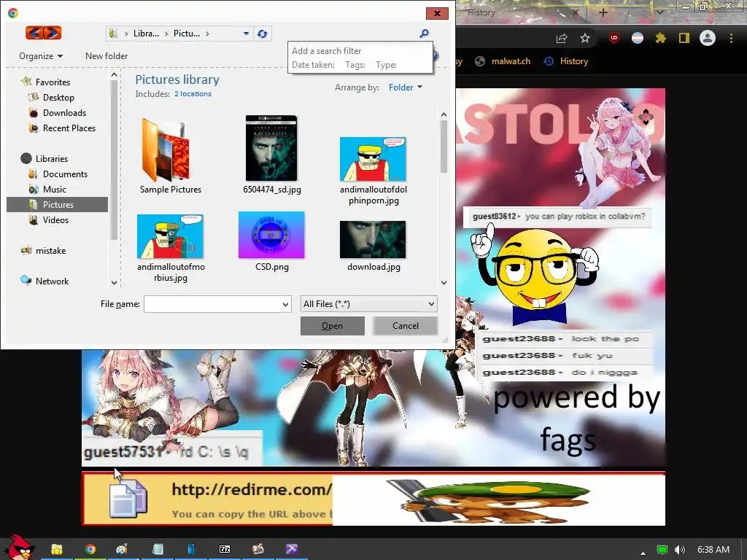Viewport: 747px width, 560px height.
Task: Click the taskbar clock 6:38 AM
Action: click(x=713, y=550)
